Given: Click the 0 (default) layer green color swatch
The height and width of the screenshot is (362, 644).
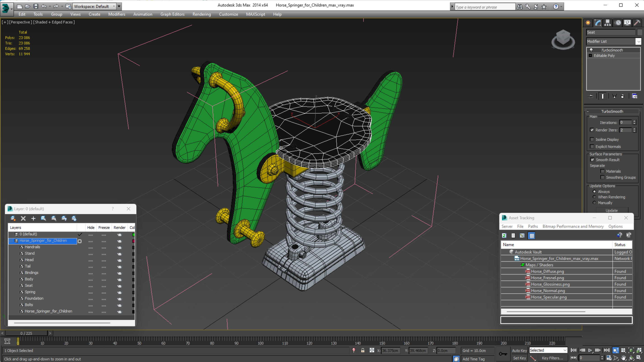Looking at the screenshot, I should click(133, 234).
